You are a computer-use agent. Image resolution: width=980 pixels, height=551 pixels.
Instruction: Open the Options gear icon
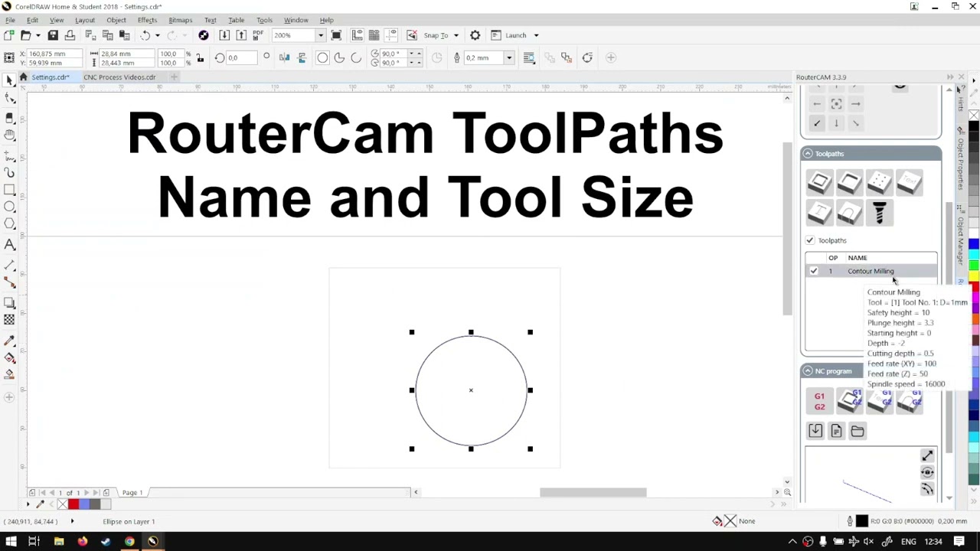click(x=475, y=35)
